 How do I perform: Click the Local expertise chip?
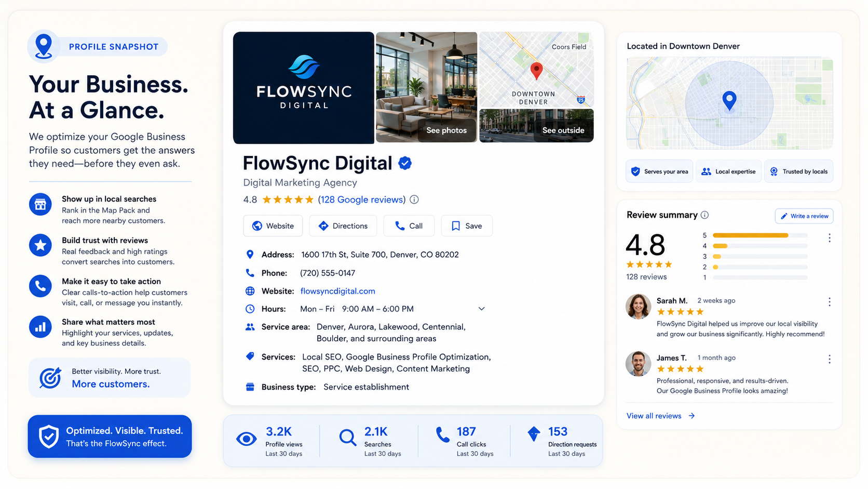(x=728, y=171)
